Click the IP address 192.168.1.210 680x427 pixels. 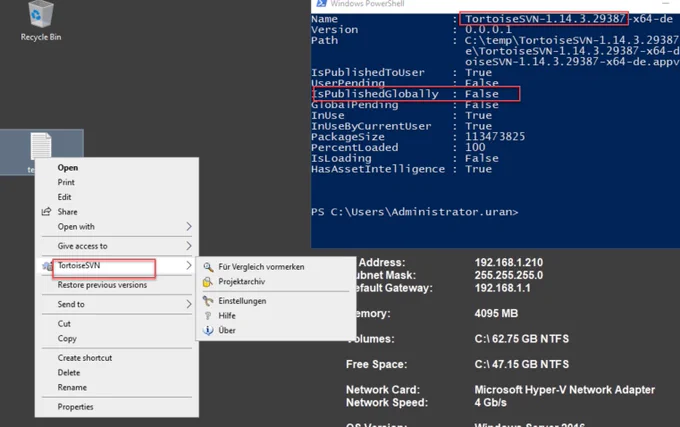(508, 263)
